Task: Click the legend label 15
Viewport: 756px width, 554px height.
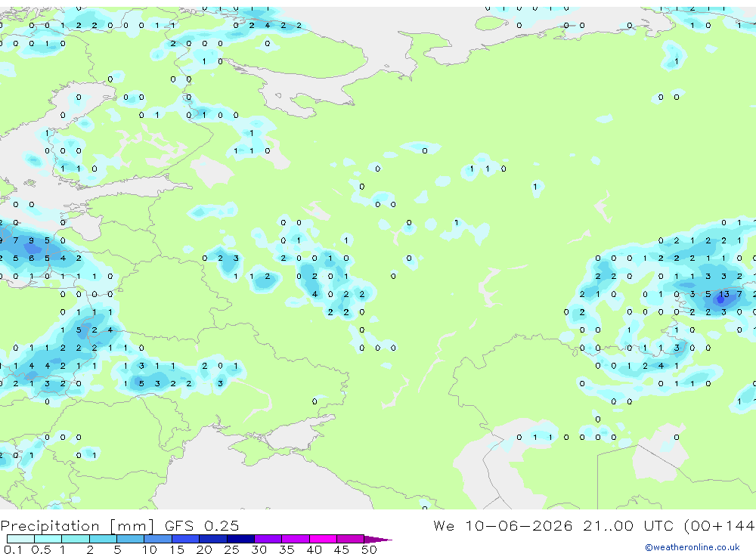Action: [176, 549]
